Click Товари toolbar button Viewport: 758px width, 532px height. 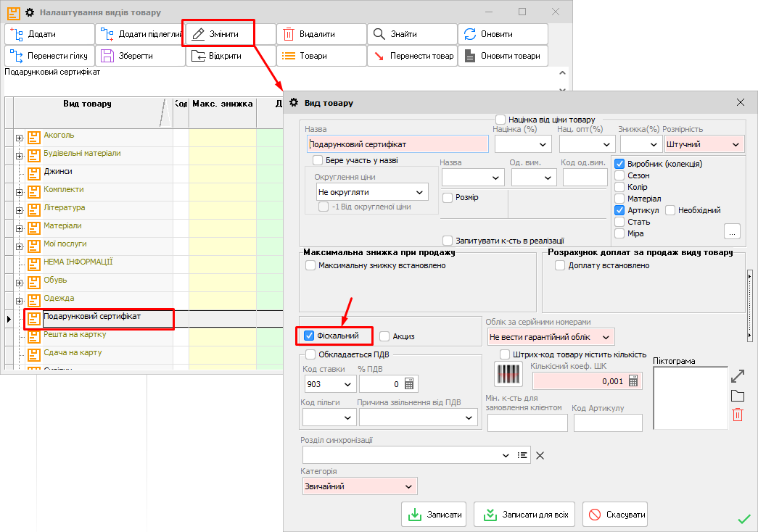coord(321,56)
